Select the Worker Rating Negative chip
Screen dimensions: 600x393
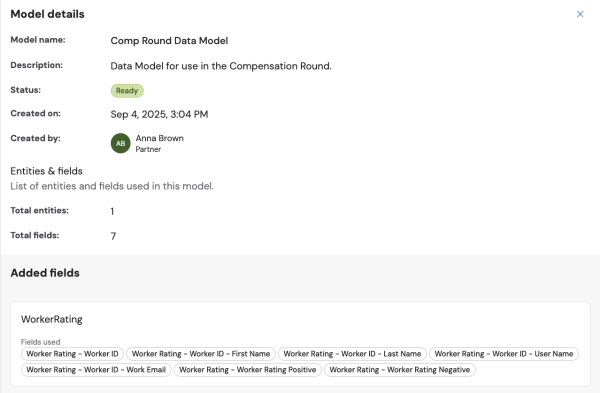tap(399, 370)
